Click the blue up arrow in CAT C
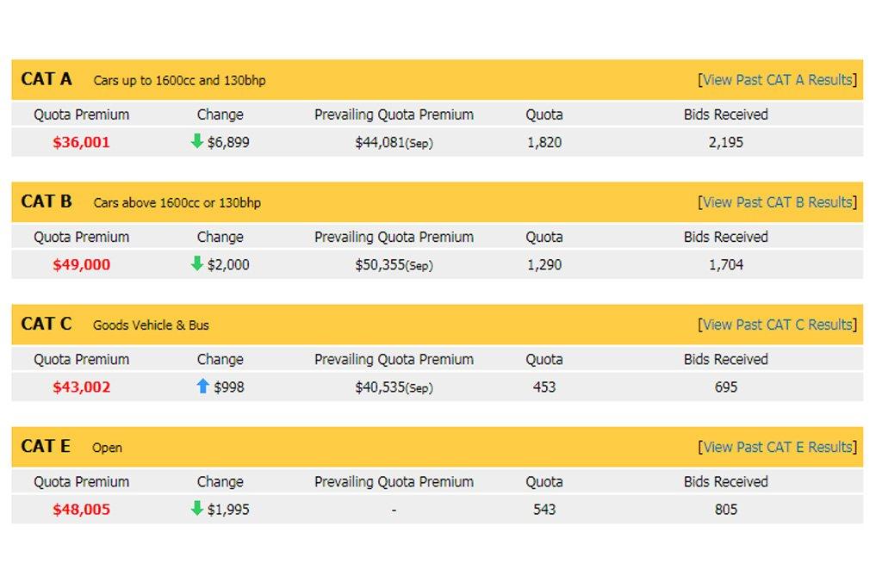 [203, 387]
